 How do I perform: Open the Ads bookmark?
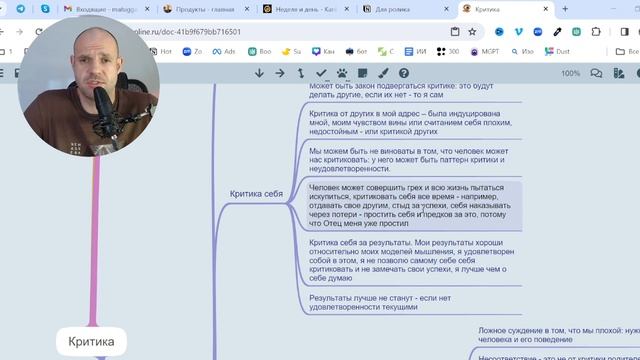point(224,51)
